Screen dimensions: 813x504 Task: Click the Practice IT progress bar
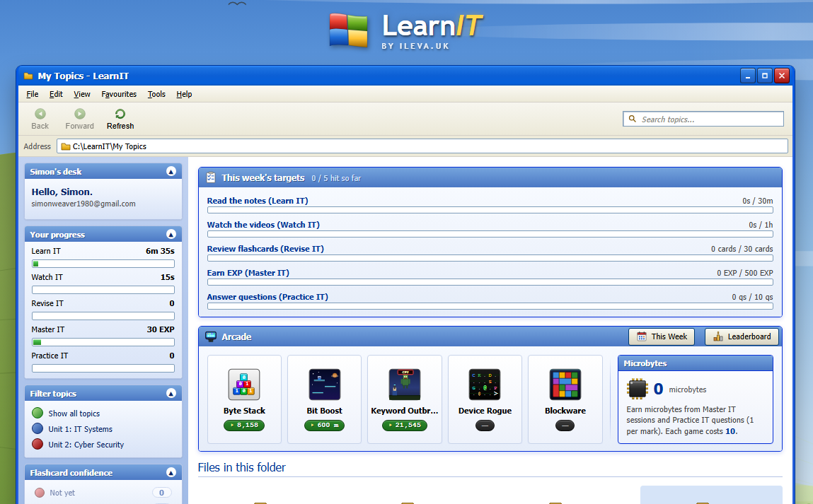pyautogui.click(x=103, y=368)
